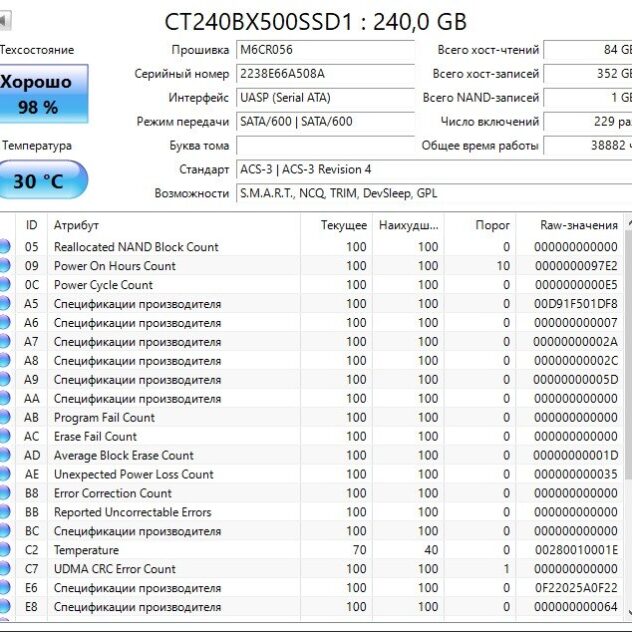
Task: Click the Общее время работы value 38882
Action: pyautogui.click(x=588, y=146)
